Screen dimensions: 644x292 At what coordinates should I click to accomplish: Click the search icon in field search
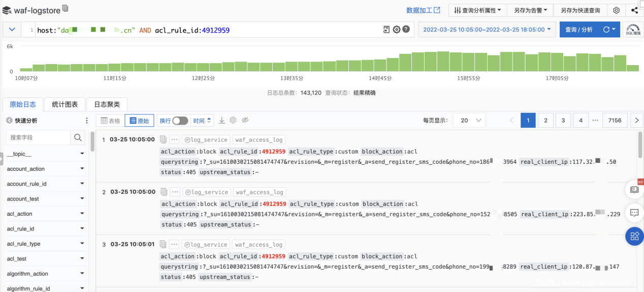point(78,137)
